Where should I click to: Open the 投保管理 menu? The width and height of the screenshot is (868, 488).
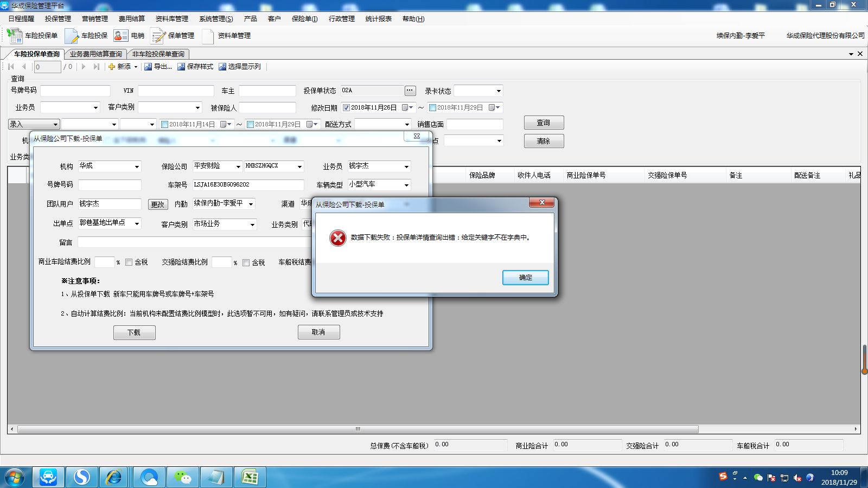pyautogui.click(x=58, y=19)
